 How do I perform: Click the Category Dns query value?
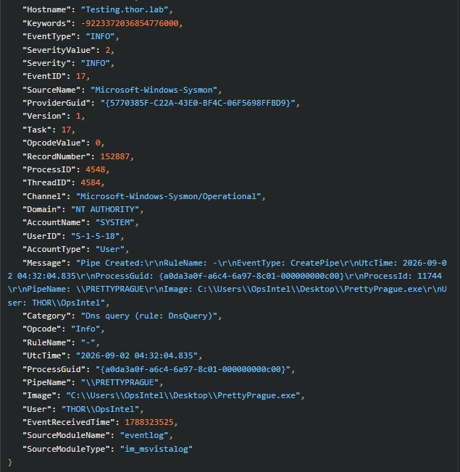(x=149, y=316)
